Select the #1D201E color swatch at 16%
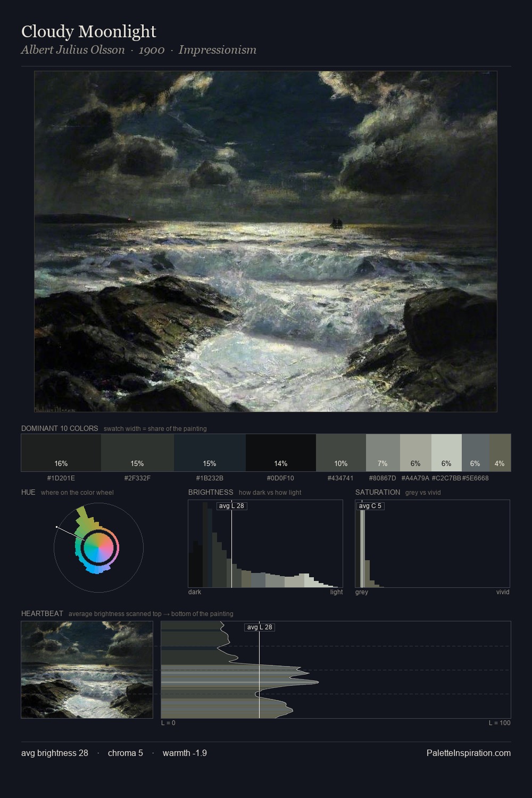The image size is (532, 798). coord(61,453)
